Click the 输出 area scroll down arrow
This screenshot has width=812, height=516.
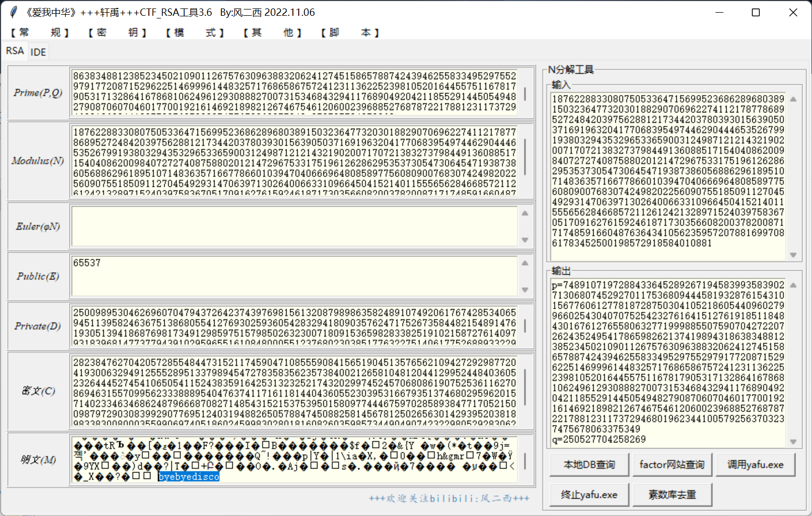(793, 441)
